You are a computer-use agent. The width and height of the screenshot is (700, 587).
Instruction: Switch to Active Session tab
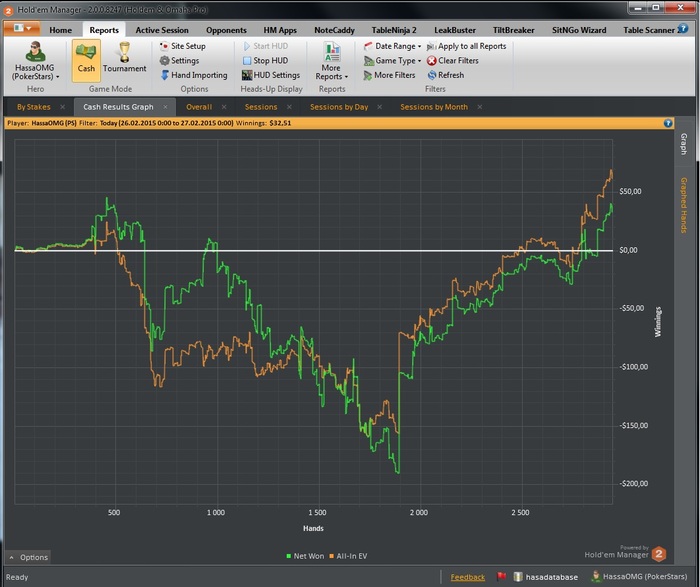pos(162,30)
